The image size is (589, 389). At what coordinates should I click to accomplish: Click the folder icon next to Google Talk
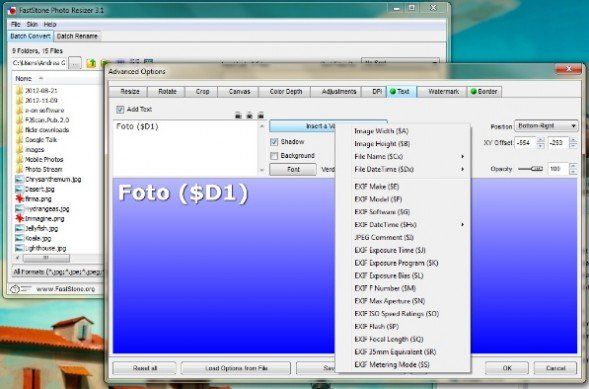20,140
